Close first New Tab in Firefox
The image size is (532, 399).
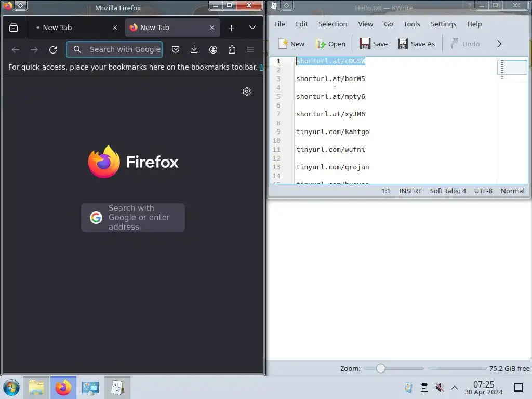point(115,28)
